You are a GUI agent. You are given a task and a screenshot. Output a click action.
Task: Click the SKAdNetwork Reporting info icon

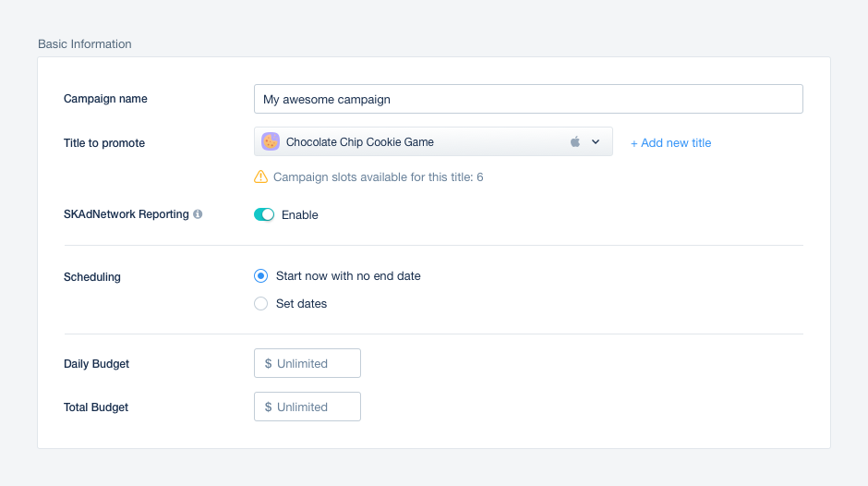click(198, 214)
